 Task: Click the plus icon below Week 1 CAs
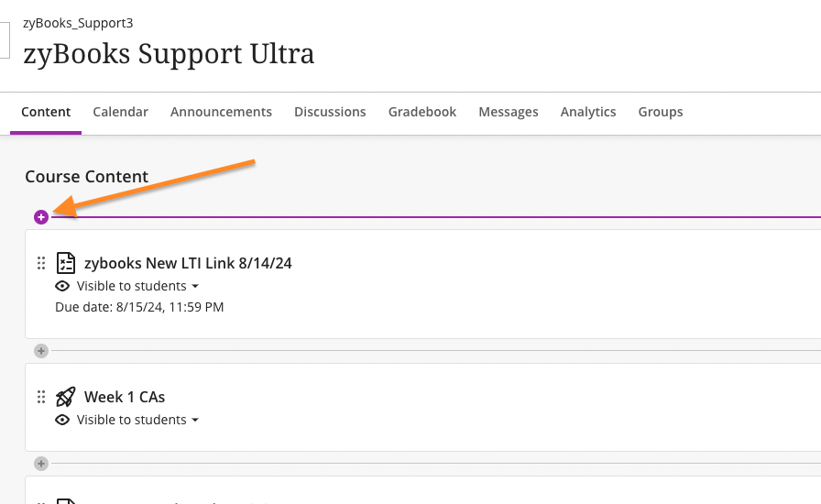pyautogui.click(x=41, y=464)
